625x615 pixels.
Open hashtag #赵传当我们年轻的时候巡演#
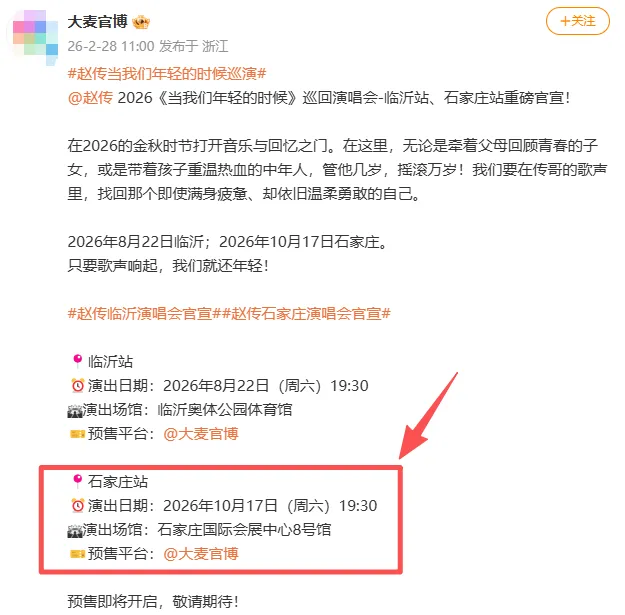(167, 74)
